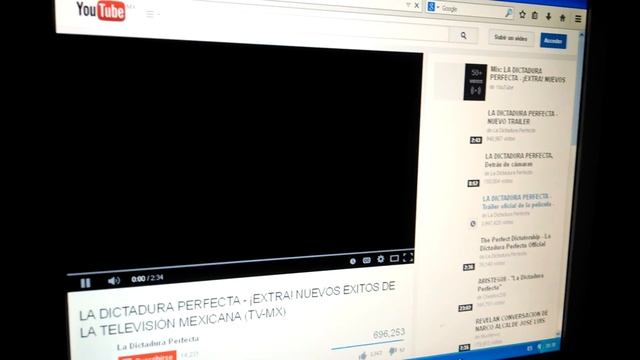This screenshot has height=360, width=640.
Task: Pause the video playback
Action: click(x=85, y=283)
